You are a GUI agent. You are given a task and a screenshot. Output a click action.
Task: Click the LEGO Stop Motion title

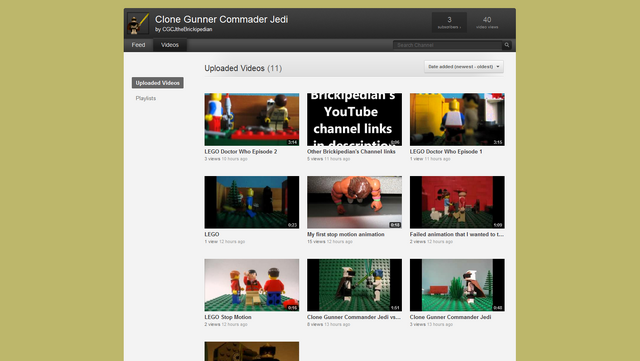pyautogui.click(x=228, y=317)
